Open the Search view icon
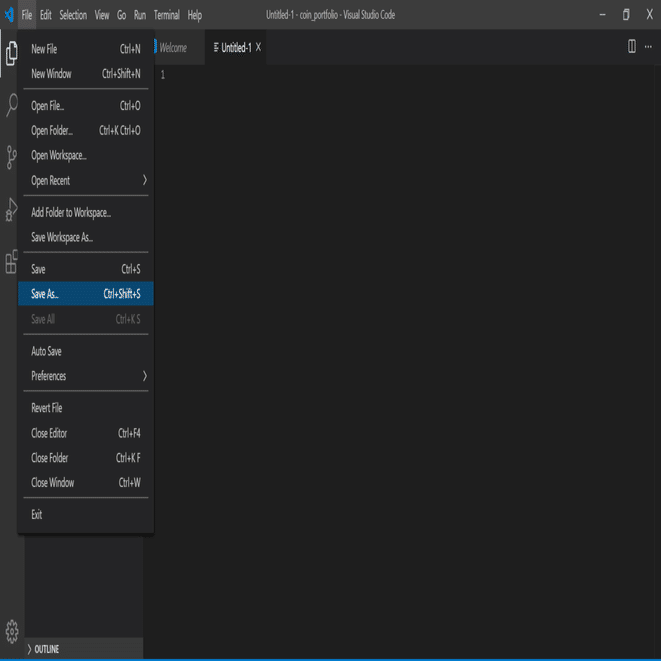Screen dimensions: 661x661 coord(12,105)
